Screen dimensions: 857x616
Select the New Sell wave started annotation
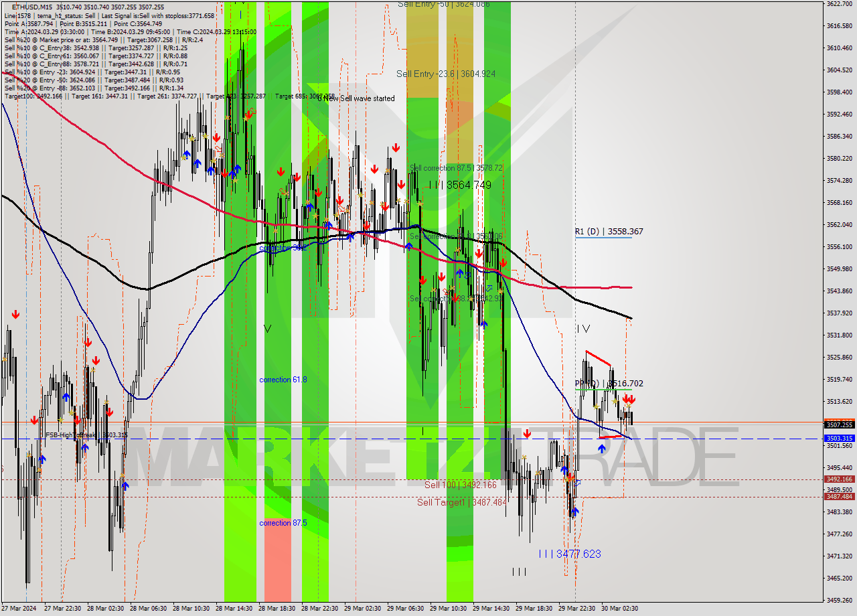click(x=356, y=98)
